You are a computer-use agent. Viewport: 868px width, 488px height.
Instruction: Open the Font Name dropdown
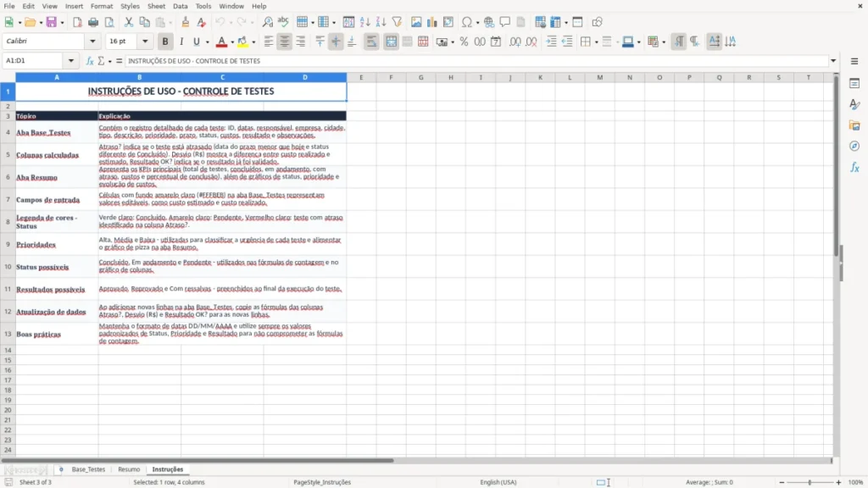pyautogui.click(x=92, y=42)
